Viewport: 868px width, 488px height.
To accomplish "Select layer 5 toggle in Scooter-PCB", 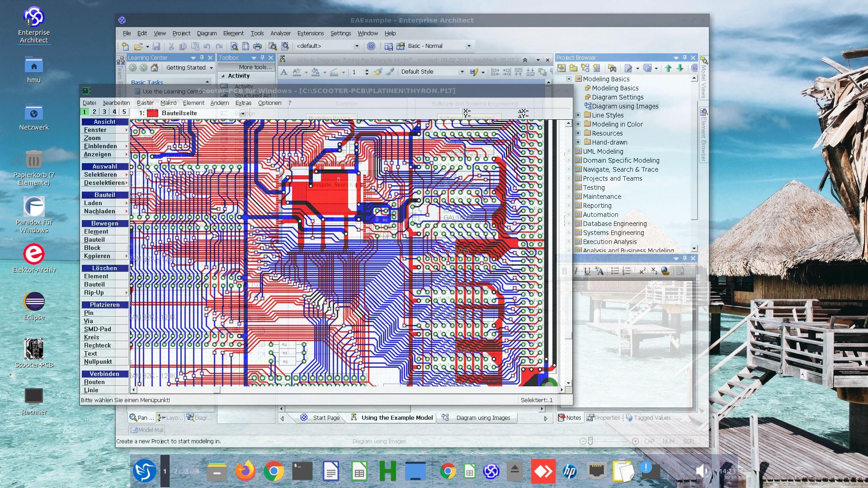I will pos(124,112).
